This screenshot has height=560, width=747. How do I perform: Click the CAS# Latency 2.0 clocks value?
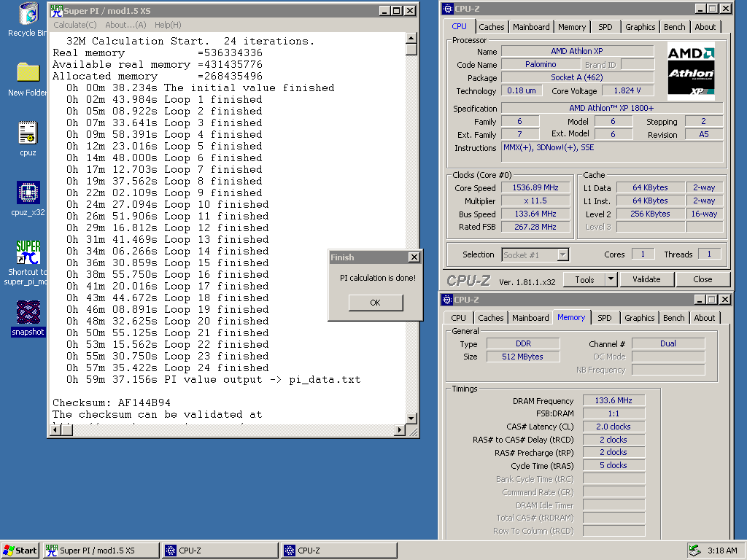click(614, 427)
